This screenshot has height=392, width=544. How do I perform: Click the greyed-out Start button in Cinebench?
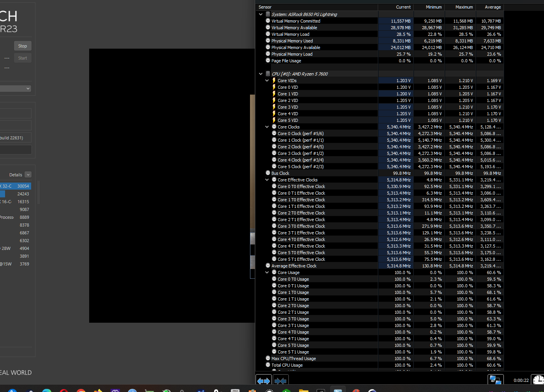pos(23,58)
